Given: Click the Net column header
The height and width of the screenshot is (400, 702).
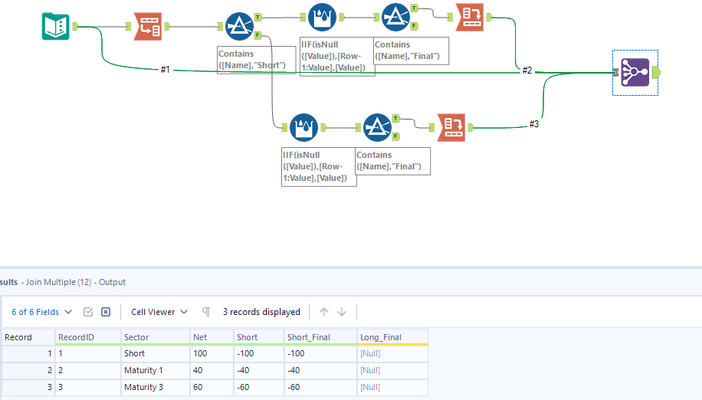Looking at the screenshot, I should pos(212,337).
